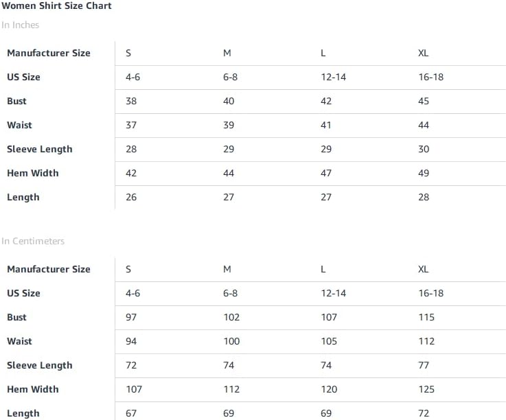Select the 12-14 US Size in inches table
506x420 pixels.
pyautogui.click(x=334, y=77)
